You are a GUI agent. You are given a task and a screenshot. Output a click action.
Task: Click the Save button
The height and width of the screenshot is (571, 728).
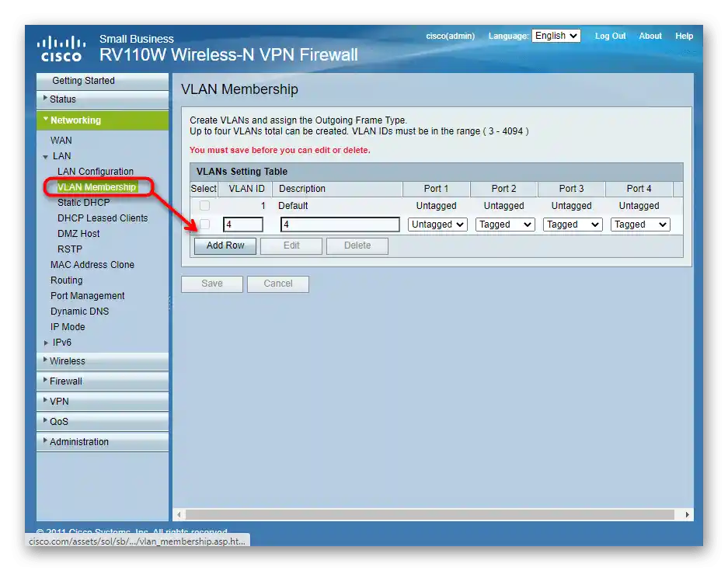(x=211, y=284)
